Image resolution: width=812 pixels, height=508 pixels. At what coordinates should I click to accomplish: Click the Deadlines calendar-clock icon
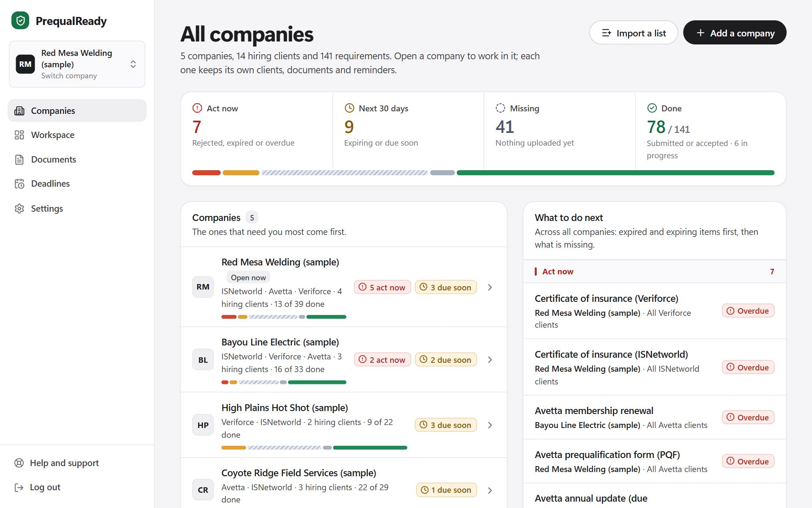(19, 184)
